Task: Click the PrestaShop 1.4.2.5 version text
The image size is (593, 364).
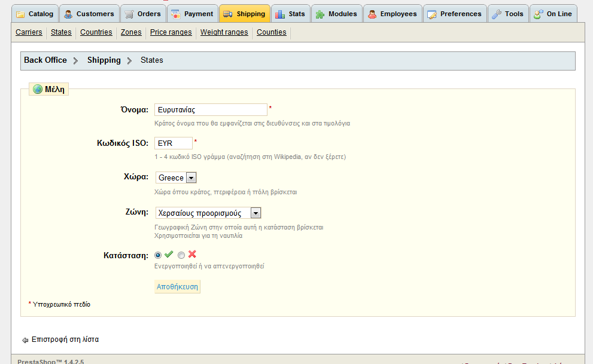Action: [51, 362]
